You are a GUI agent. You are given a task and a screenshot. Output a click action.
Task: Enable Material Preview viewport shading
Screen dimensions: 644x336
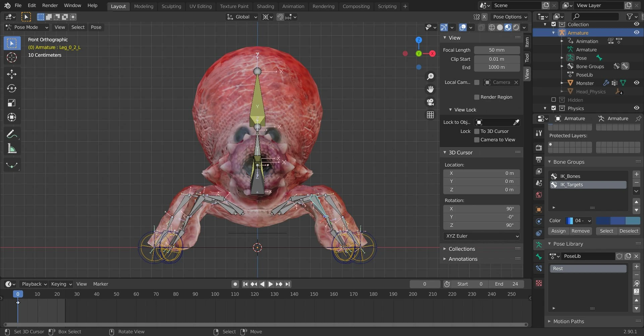coord(507,28)
